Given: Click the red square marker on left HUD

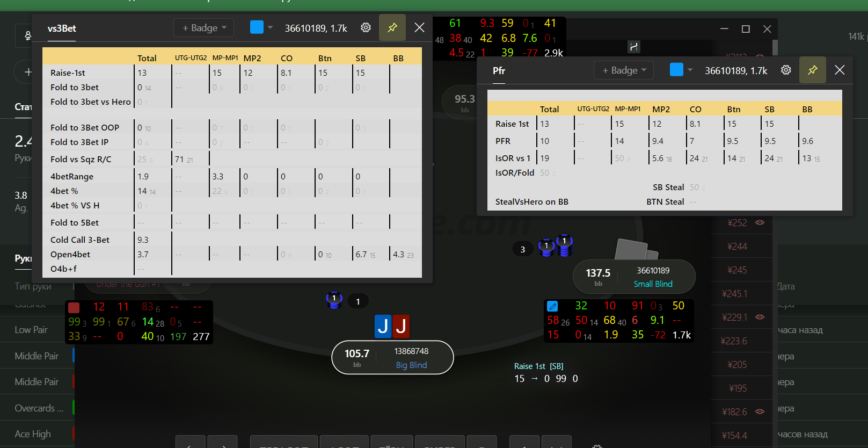Looking at the screenshot, I should [74, 307].
